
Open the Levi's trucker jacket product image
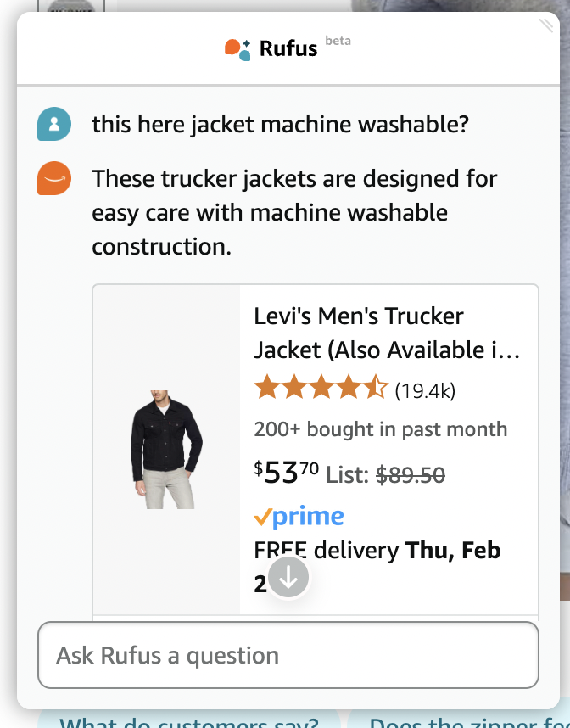click(x=166, y=449)
